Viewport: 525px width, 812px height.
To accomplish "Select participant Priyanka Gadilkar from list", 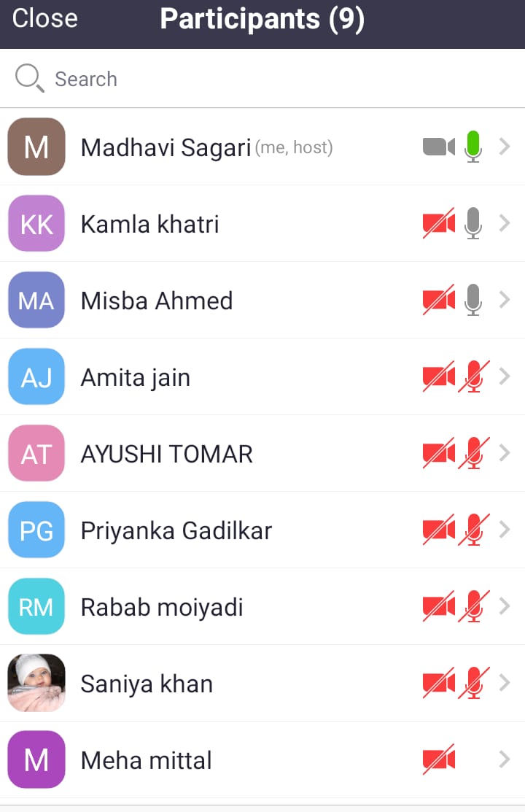I will click(x=176, y=531).
